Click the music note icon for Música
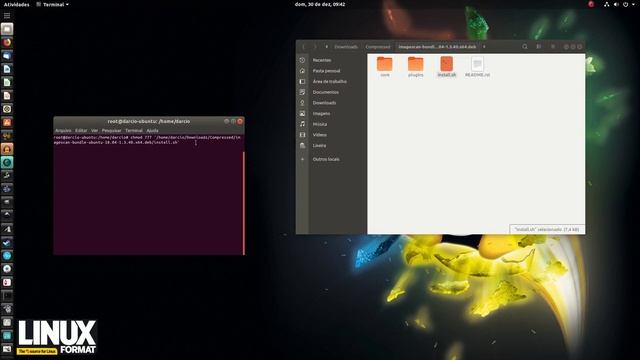Screen dimensions: 640x360 [x=302, y=124]
